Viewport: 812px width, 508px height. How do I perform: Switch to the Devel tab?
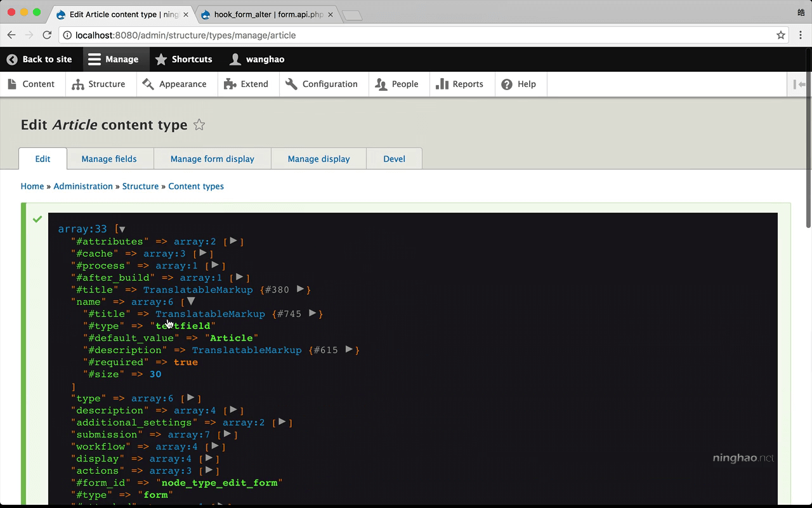394,159
